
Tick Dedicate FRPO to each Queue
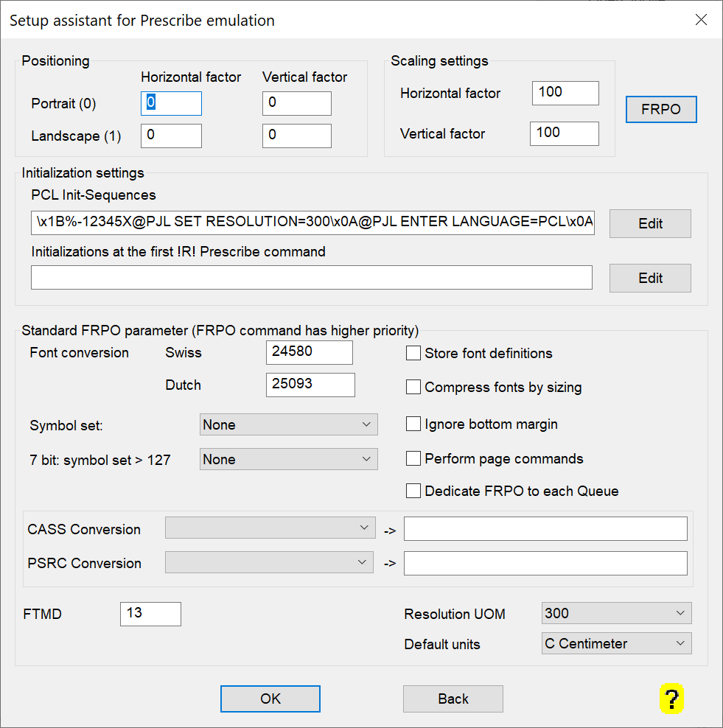413,491
